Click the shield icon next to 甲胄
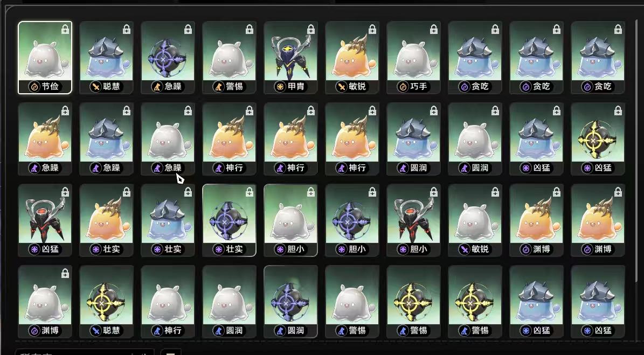 (x=280, y=87)
